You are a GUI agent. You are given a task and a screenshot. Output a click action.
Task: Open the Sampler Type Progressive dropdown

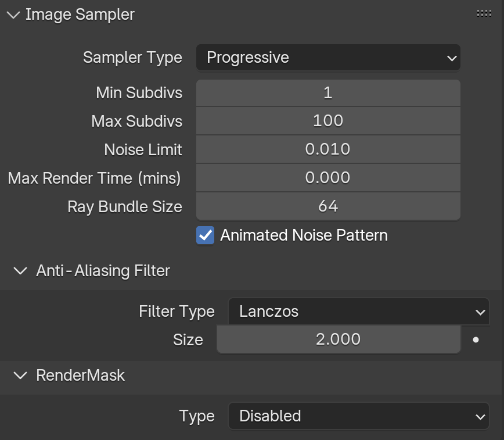328,58
